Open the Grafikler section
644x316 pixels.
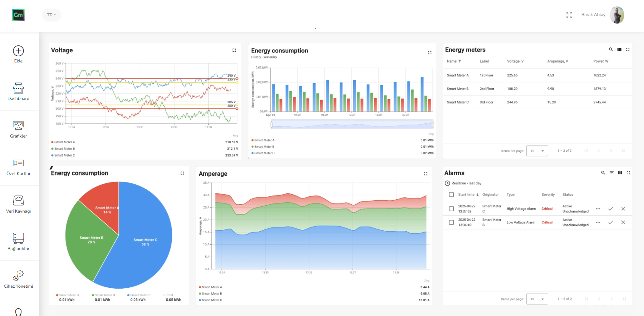click(18, 130)
